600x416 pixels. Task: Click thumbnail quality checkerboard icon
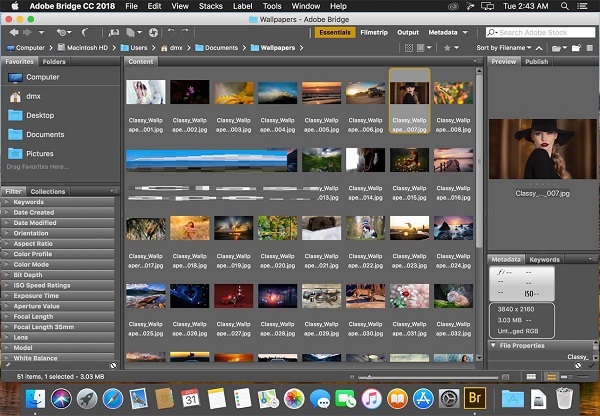pos(409,48)
